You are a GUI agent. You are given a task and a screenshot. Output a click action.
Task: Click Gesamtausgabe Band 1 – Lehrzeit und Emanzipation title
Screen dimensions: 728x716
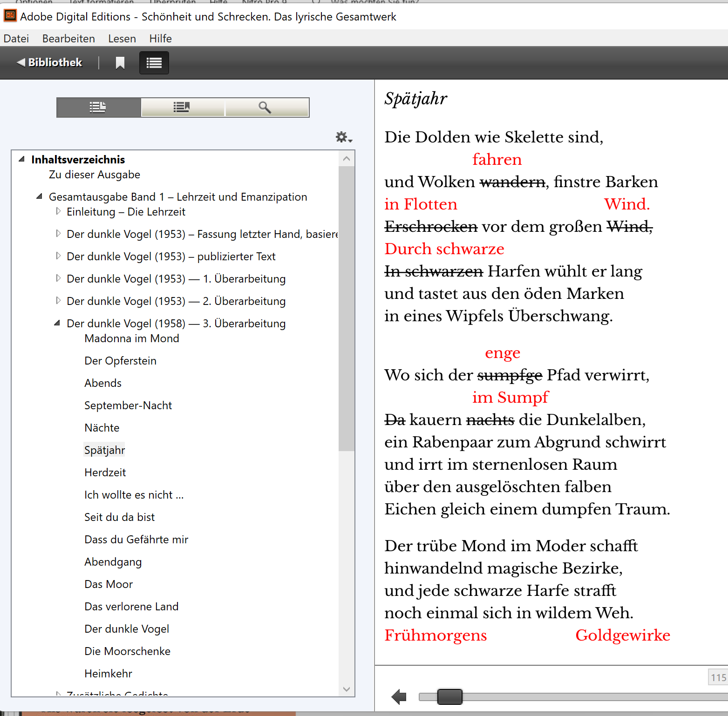[178, 197]
